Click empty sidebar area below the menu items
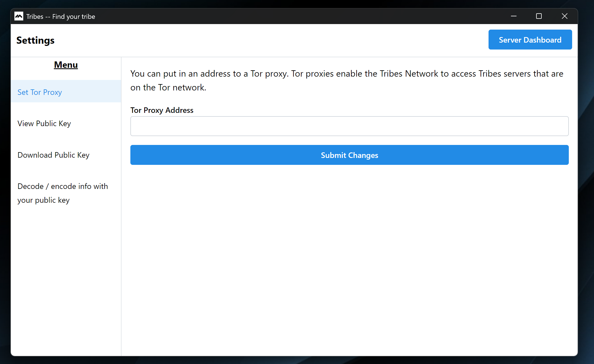This screenshot has height=364, width=594. point(66,277)
